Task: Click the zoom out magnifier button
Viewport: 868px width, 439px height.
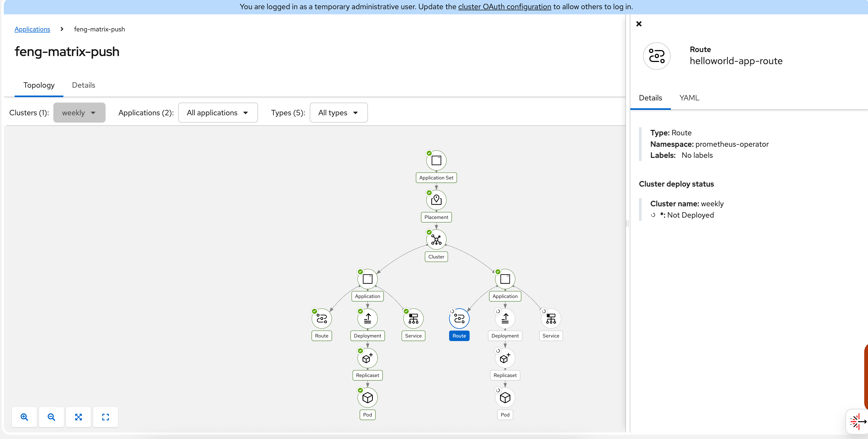Action: [x=51, y=417]
